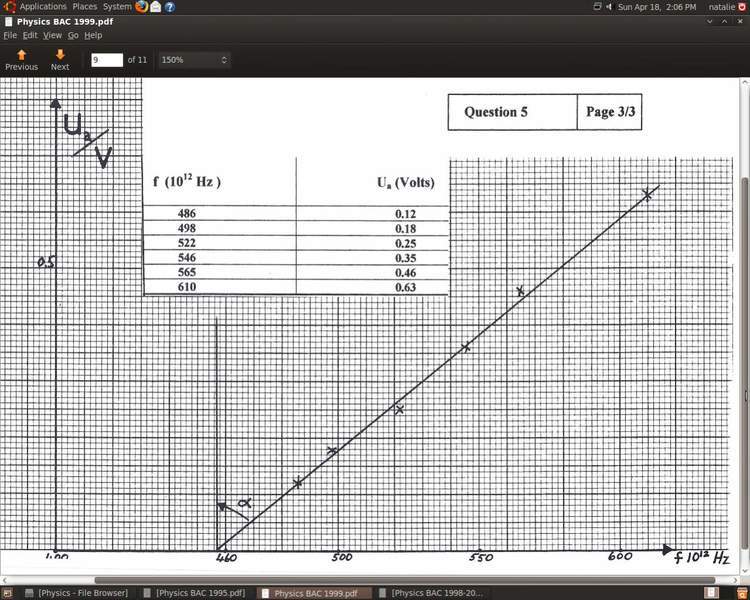Click the 'Uₐ (Volts)' column header

pos(406,182)
